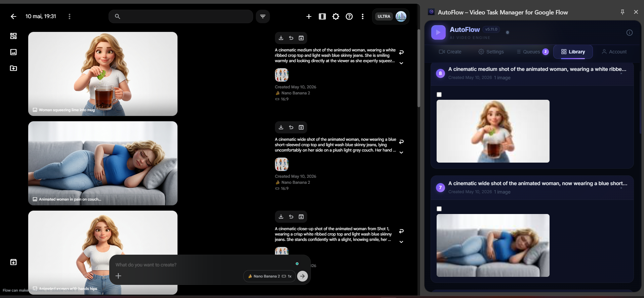Click the save-to-collection icon for the close-up shot image
Image resolution: width=644 pixels, height=298 pixels.
(301, 217)
